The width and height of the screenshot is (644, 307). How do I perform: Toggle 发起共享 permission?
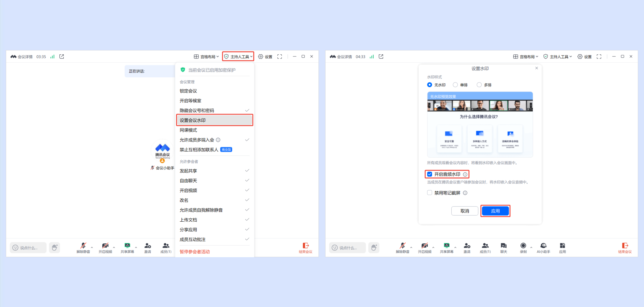point(215,171)
